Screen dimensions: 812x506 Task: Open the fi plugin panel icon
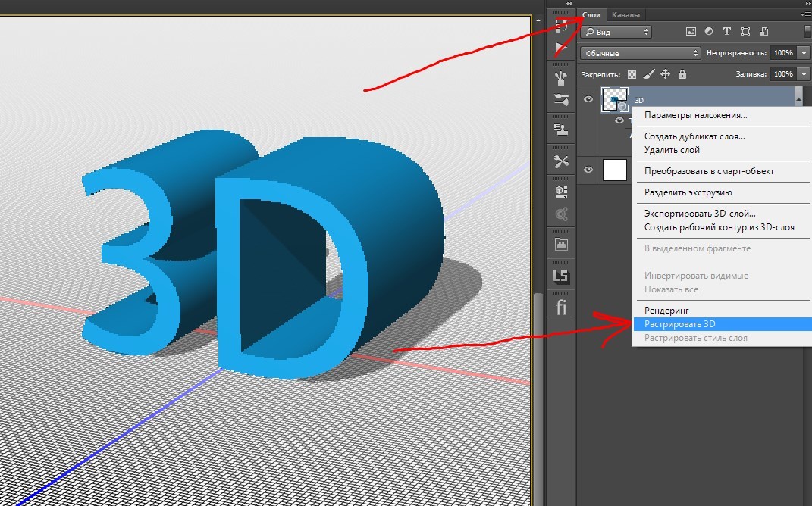pyautogui.click(x=561, y=308)
